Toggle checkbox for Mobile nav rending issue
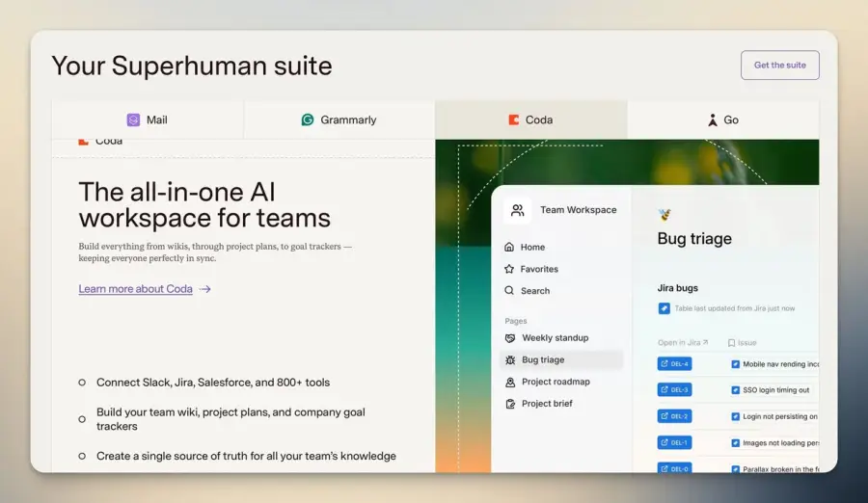Image resolution: width=868 pixels, height=503 pixels. coord(735,364)
